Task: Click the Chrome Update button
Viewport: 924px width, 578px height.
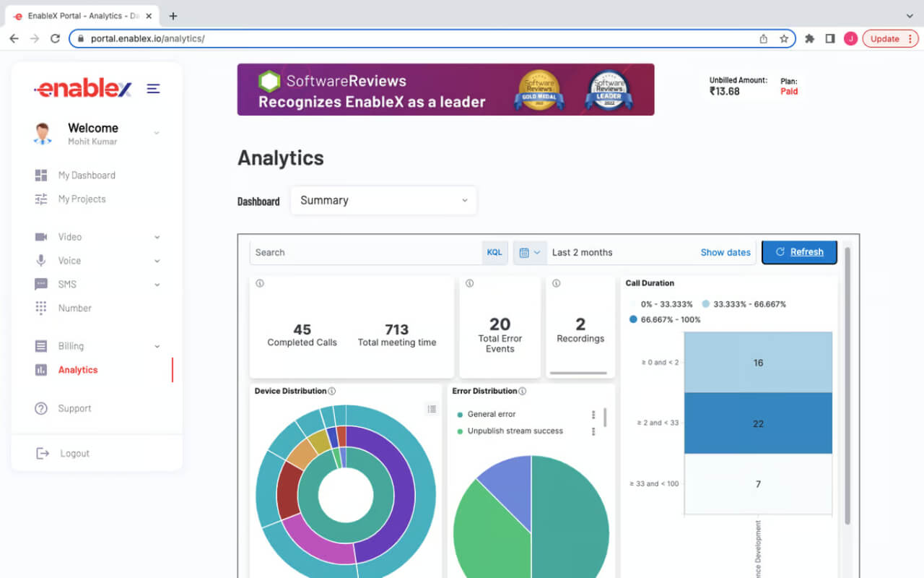Action: coord(889,39)
